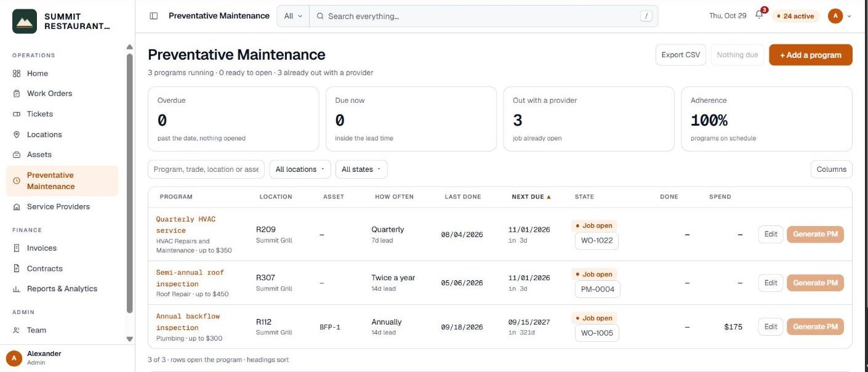Click the Home sidebar icon
Screen dimensions: 868x372
coord(17,73)
